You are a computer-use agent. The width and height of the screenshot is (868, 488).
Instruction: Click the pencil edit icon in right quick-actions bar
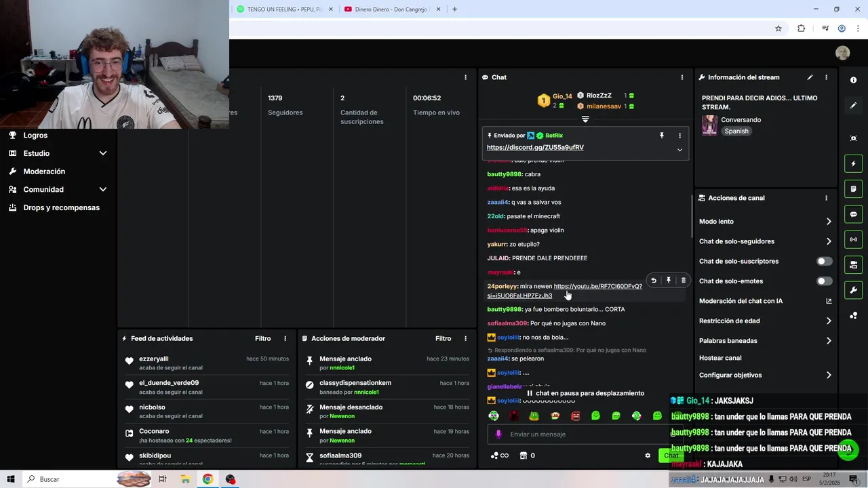pyautogui.click(x=853, y=106)
